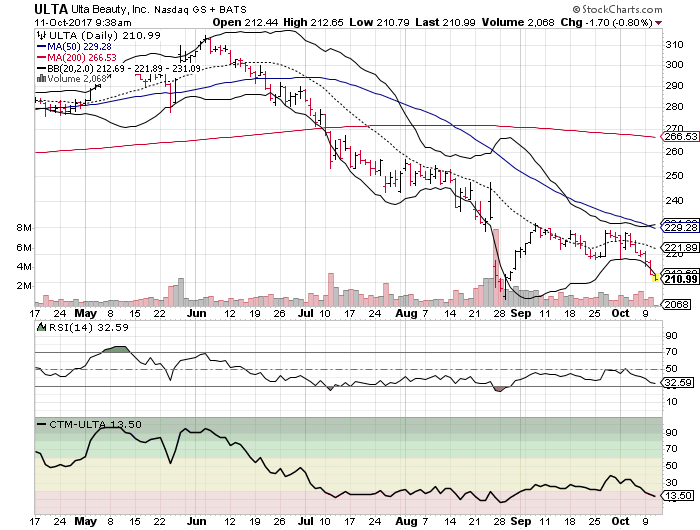Click the High 212.65 header value
The width and height of the screenshot is (700, 530).
click(313, 22)
